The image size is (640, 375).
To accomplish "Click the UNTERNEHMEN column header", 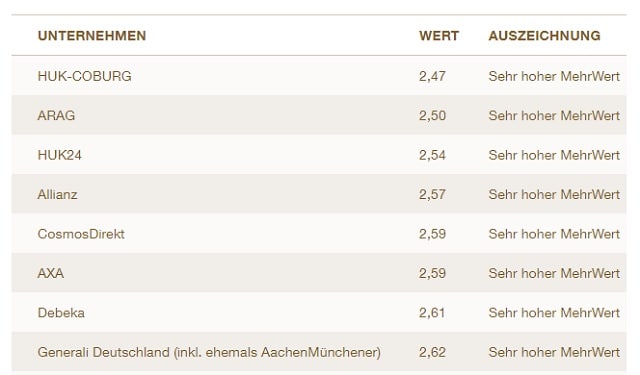I will (x=92, y=36).
